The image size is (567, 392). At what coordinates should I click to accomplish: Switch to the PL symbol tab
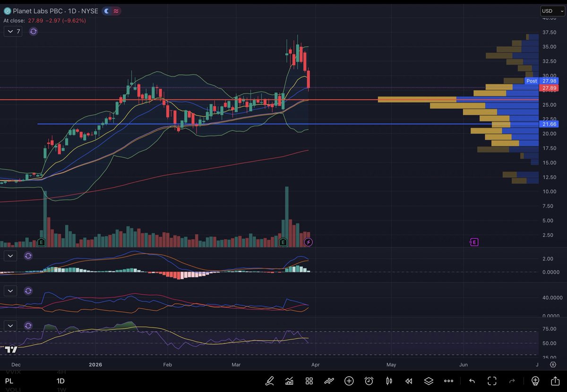pyautogui.click(x=9, y=381)
